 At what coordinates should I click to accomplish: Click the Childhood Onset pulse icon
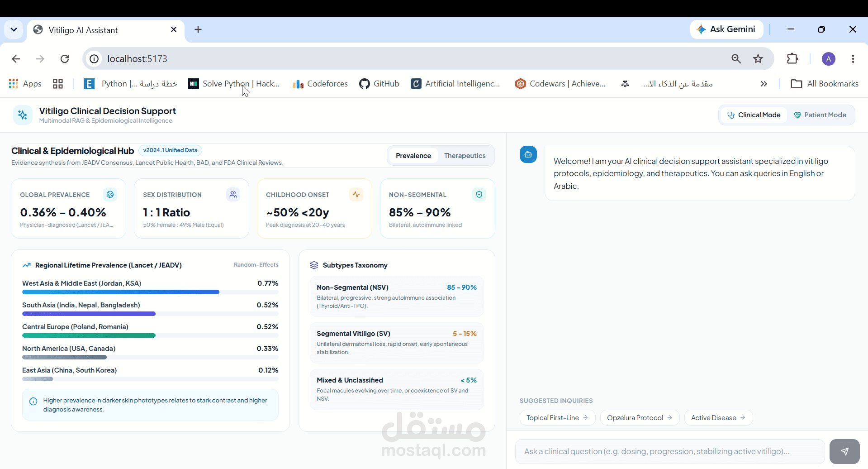coord(356,195)
